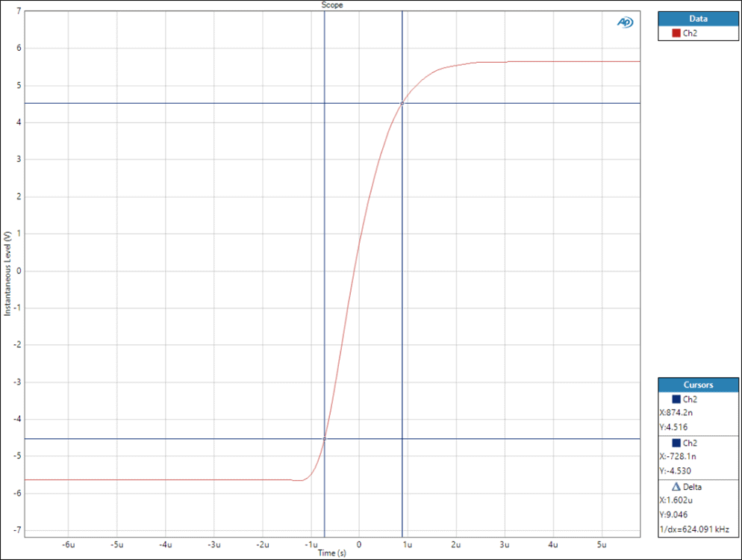The width and height of the screenshot is (742, 560).
Task: Click the second cursor's blue Ch2 square
Action: click(676, 443)
